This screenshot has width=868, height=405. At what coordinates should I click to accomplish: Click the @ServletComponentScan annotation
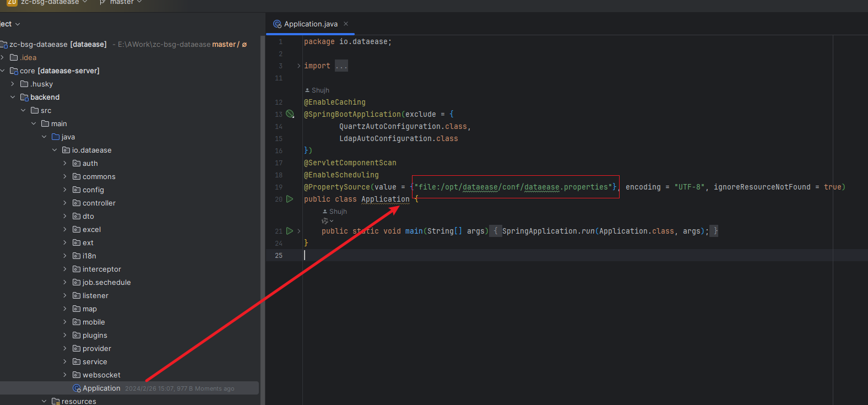coord(350,163)
